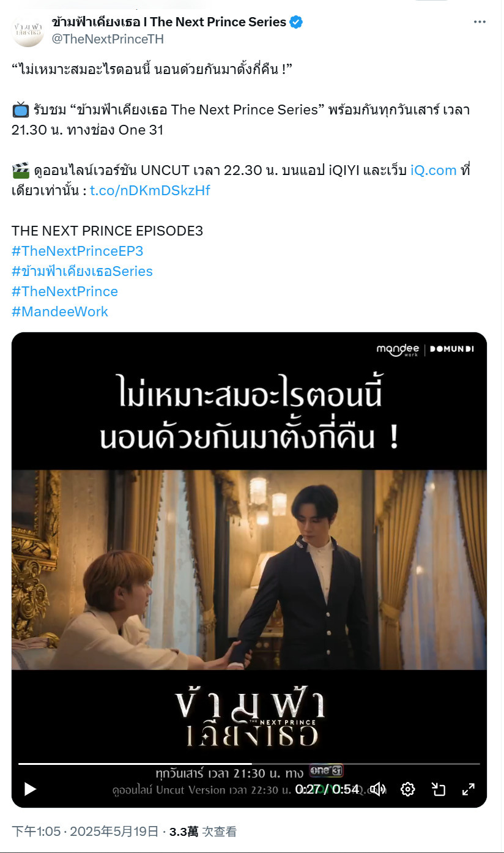Open the t.co/nDKmDSkzHf link

click(x=150, y=190)
